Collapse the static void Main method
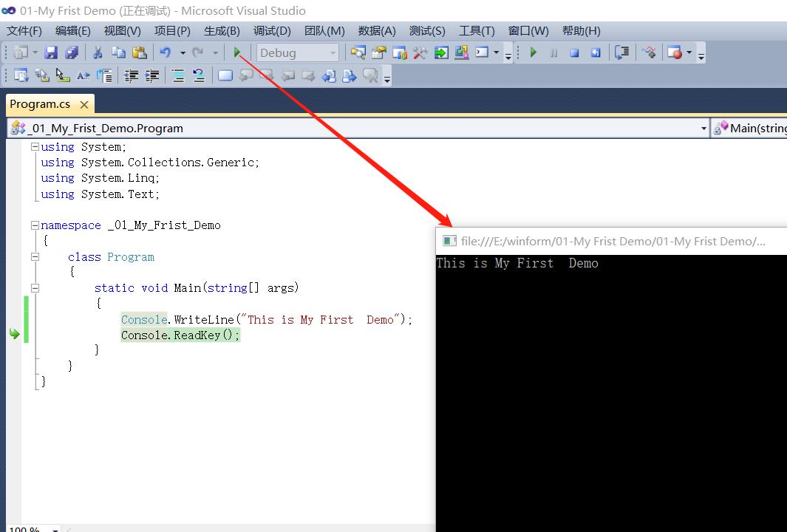Viewport: 787px width, 532px height. pyautogui.click(x=35, y=288)
